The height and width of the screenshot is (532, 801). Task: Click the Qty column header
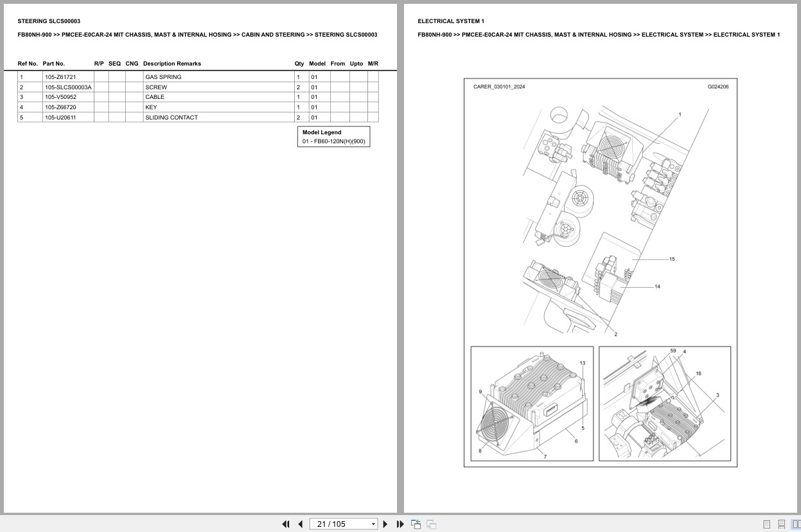click(x=299, y=64)
